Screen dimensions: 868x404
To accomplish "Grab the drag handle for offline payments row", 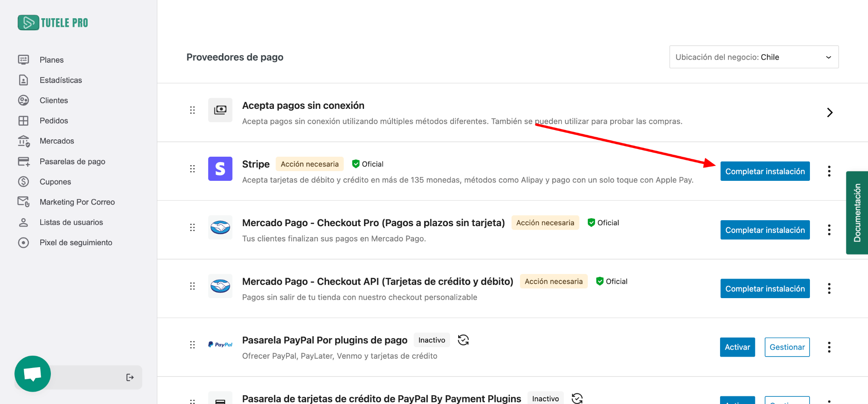I will (x=192, y=110).
